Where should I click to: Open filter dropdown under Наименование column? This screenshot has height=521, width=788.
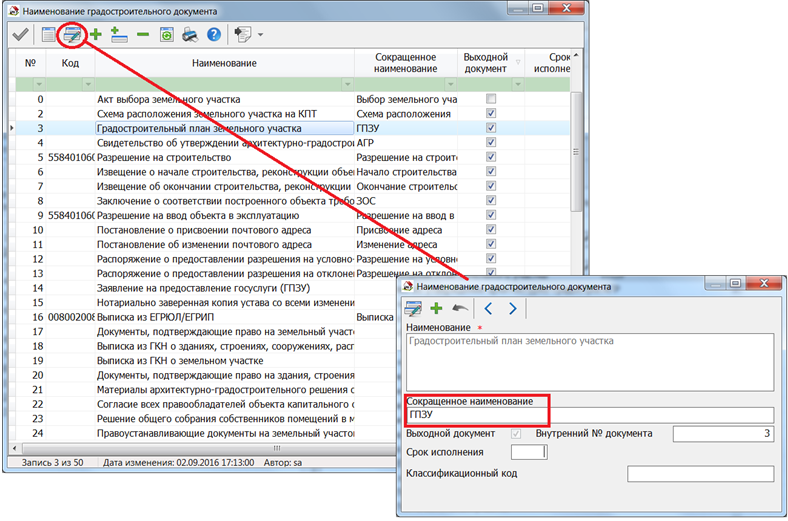pyautogui.click(x=347, y=85)
